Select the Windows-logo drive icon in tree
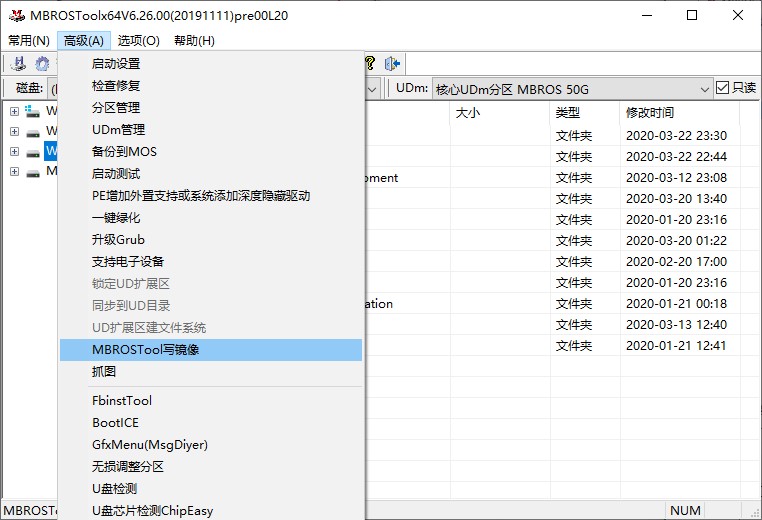 click(33, 111)
